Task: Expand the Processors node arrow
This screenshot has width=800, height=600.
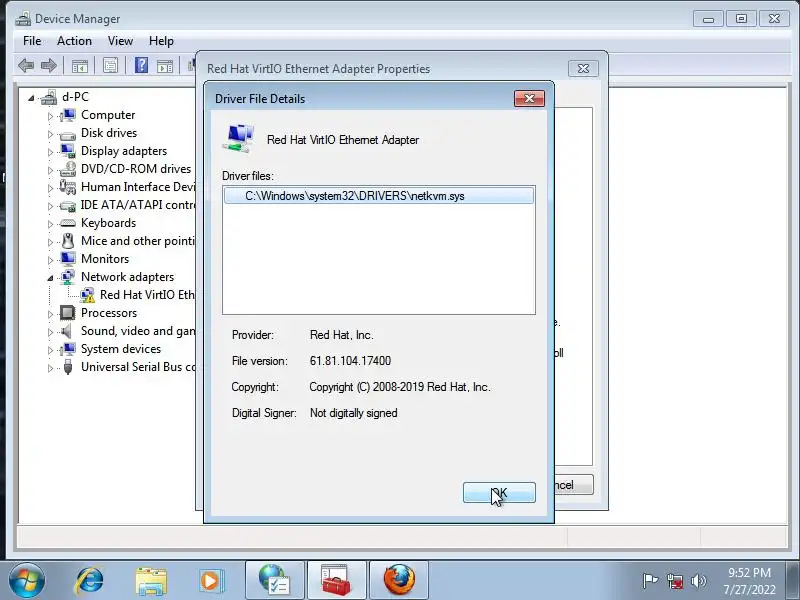Action: coord(50,314)
